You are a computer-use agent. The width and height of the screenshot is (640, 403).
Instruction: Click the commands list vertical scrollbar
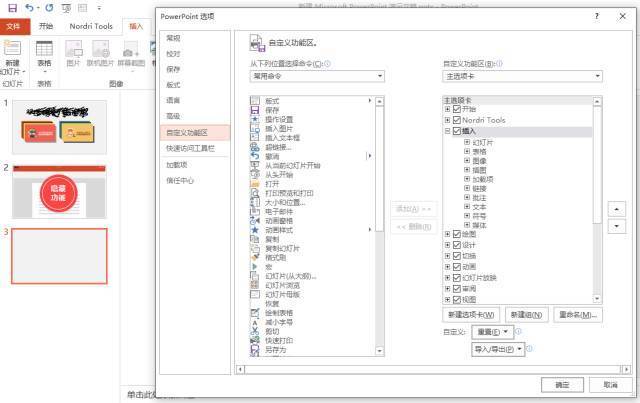coord(379,226)
